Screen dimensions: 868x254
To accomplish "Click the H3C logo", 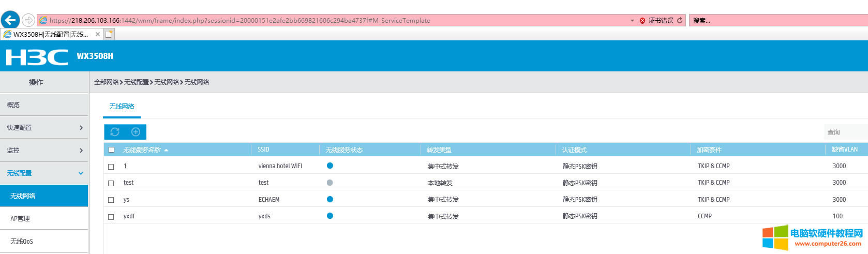I will [37, 56].
